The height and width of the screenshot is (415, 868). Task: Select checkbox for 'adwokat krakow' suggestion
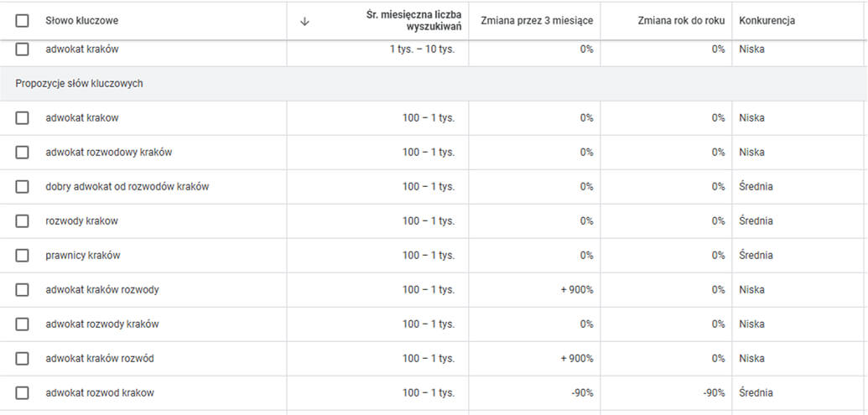click(23, 118)
